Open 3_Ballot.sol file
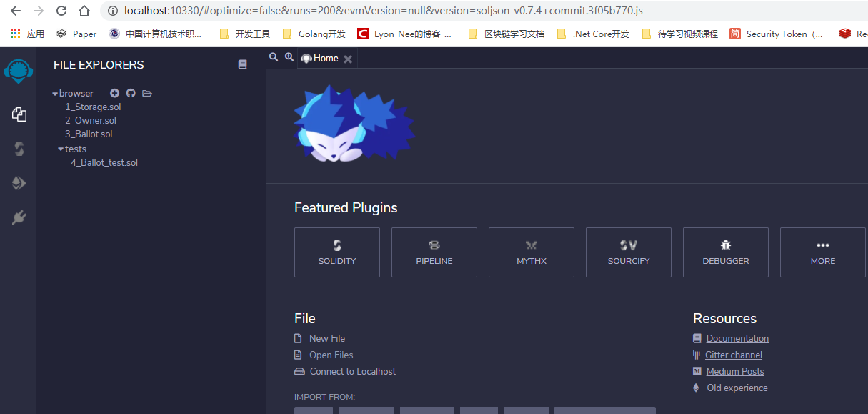Screen dimensions: 868x414 tap(89, 134)
